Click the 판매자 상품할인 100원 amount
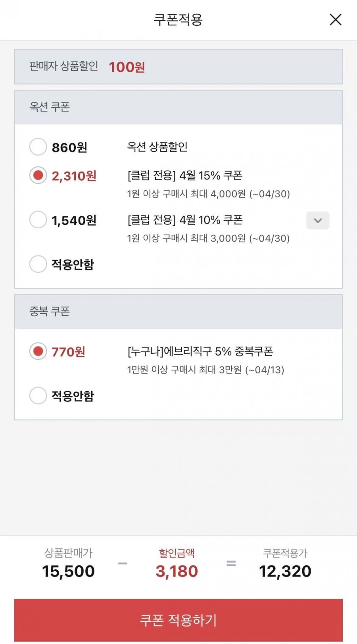Image resolution: width=357 pixels, height=644 pixels. 127,67
